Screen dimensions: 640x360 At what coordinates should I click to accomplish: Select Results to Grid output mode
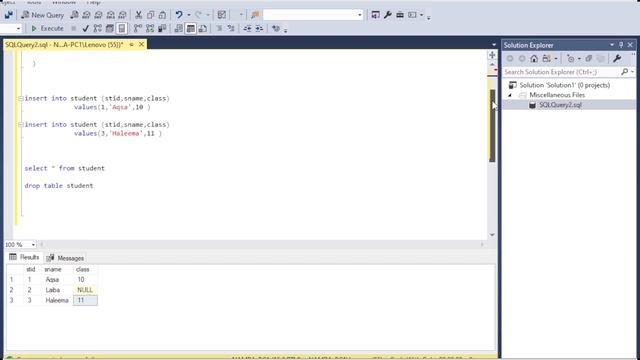tap(191, 28)
